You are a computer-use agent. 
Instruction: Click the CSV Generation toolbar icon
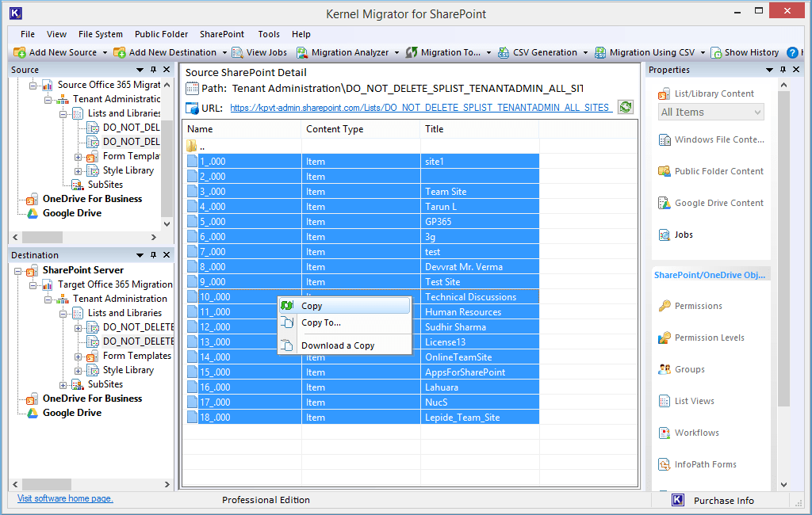(x=504, y=52)
